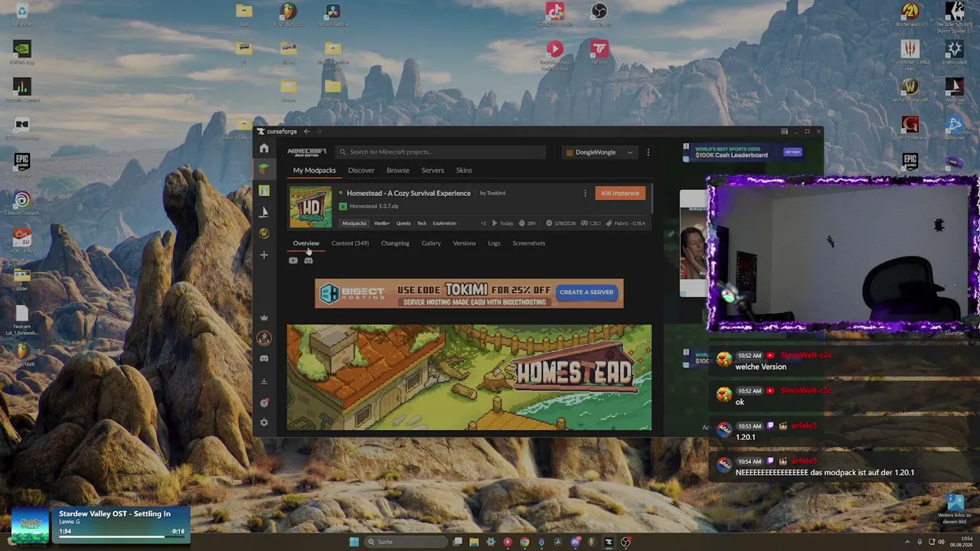980x551 pixels.
Task: View the Changelog tab
Action: [x=395, y=243]
